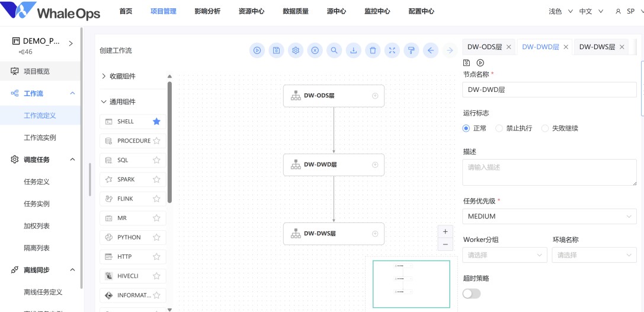
Task: Star the PROCEDURE component
Action: tap(156, 141)
